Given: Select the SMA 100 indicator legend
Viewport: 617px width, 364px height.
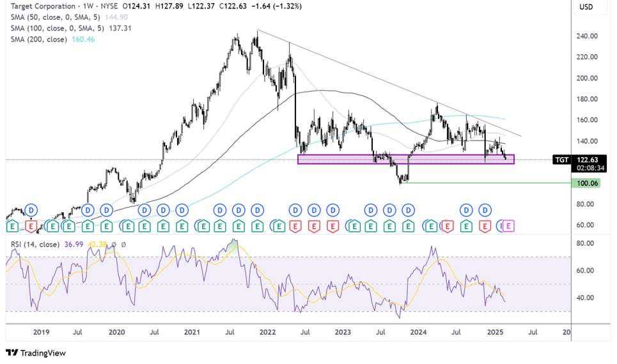Looking at the screenshot, I should [57, 28].
